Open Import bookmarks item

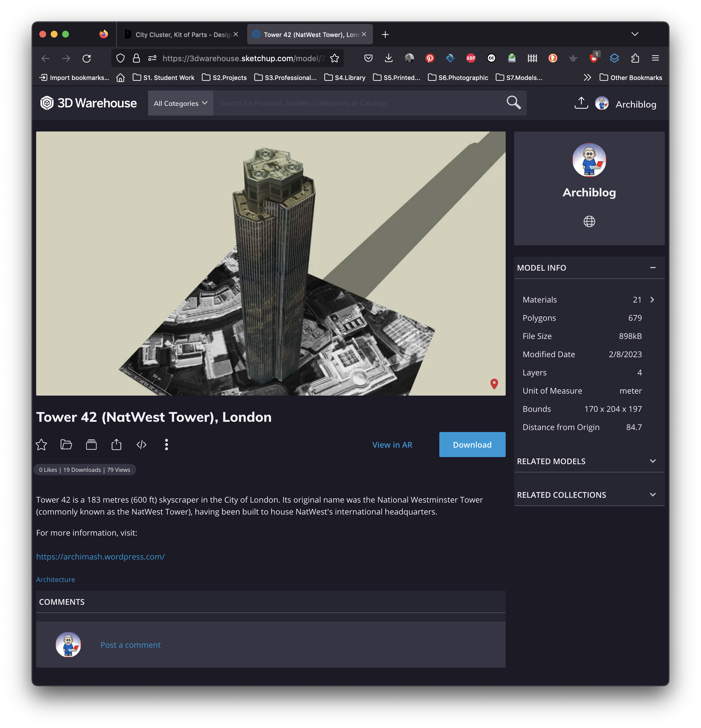[x=74, y=78]
